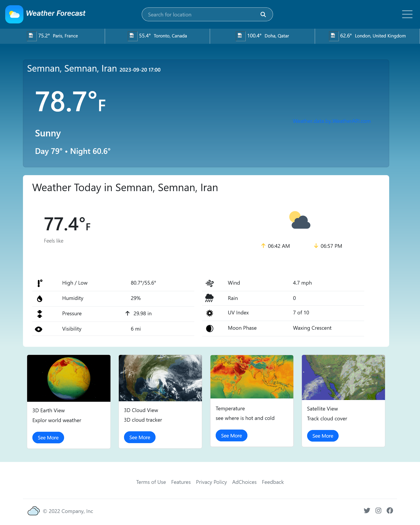The height and width of the screenshot is (525, 420).
Task: Click the Twitter icon in the footer
Action: click(x=367, y=510)
